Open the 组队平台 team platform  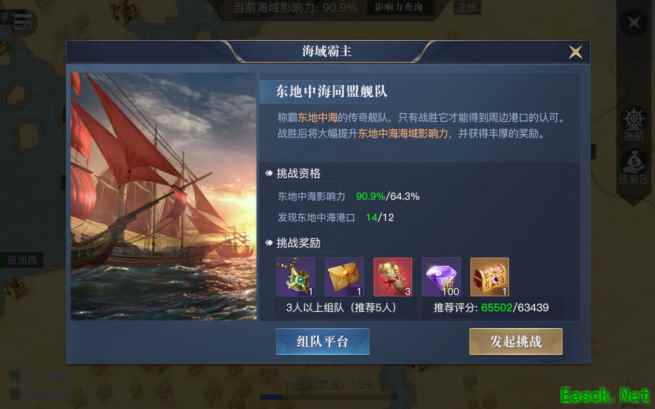click(322, 342)
